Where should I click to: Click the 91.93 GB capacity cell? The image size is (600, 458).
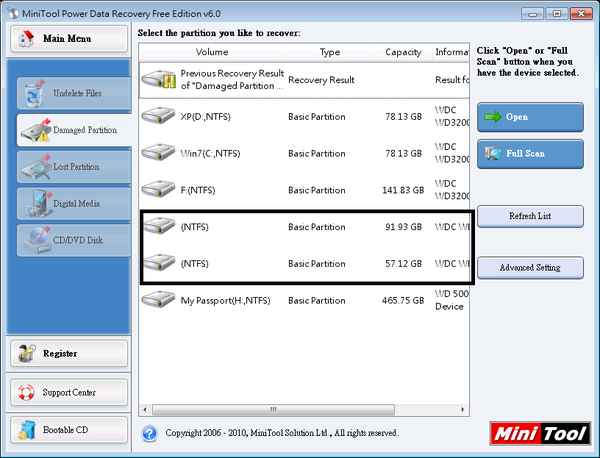[x=403, y=227]
